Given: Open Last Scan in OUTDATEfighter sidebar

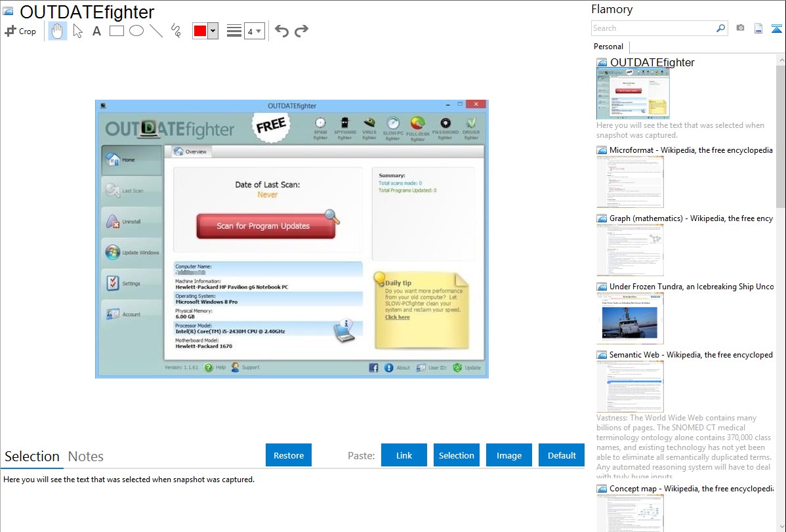Looking at the screenshot, I should point(132,190).
